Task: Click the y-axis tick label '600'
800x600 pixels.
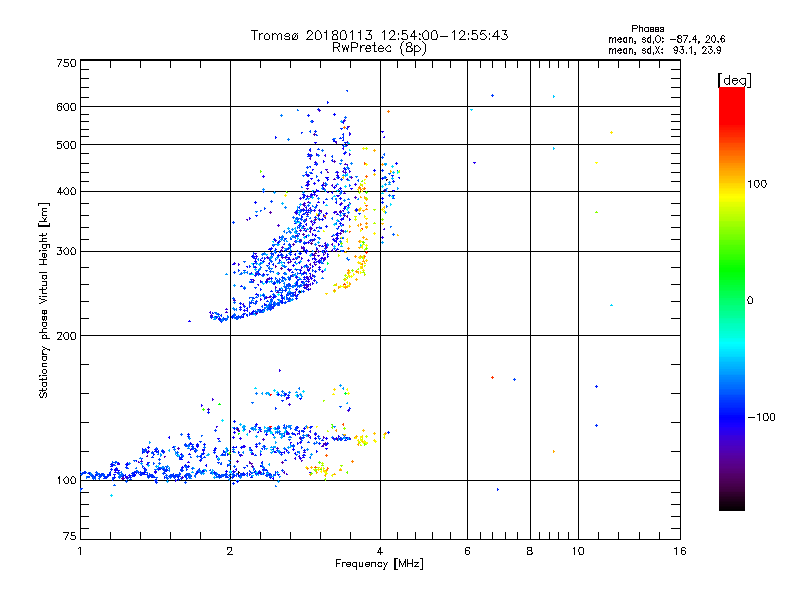Action: coord(66,107)
